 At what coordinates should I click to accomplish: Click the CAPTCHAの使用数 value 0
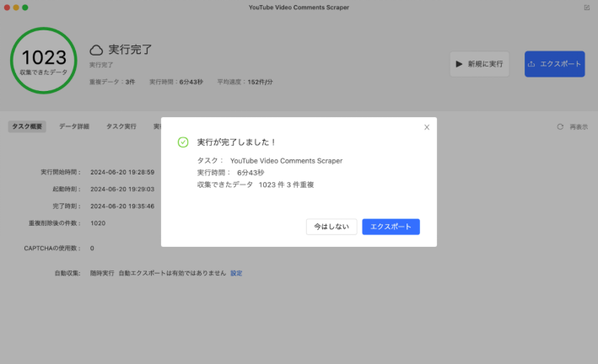pyautogui.click(x=92, y=249)
